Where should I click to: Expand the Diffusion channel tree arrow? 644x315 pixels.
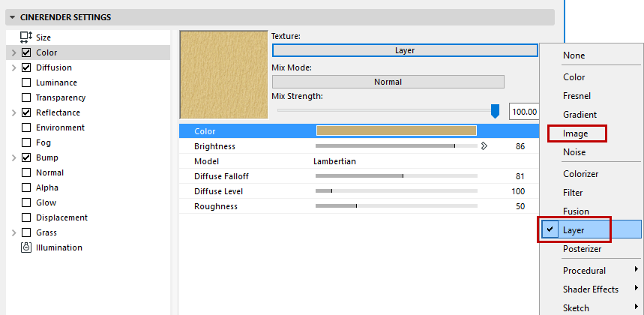(x=14, y=67)
